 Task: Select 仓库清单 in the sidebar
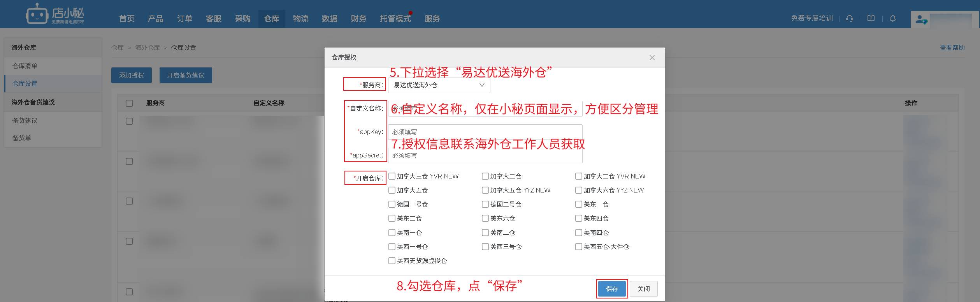25,66
